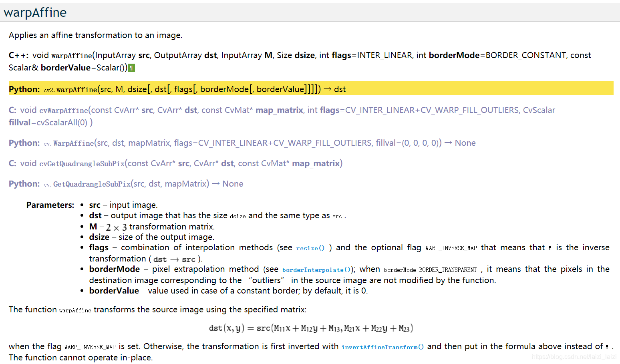
Task: Click the C++ warpAffine function name
Action: click(x=72, y=56)
